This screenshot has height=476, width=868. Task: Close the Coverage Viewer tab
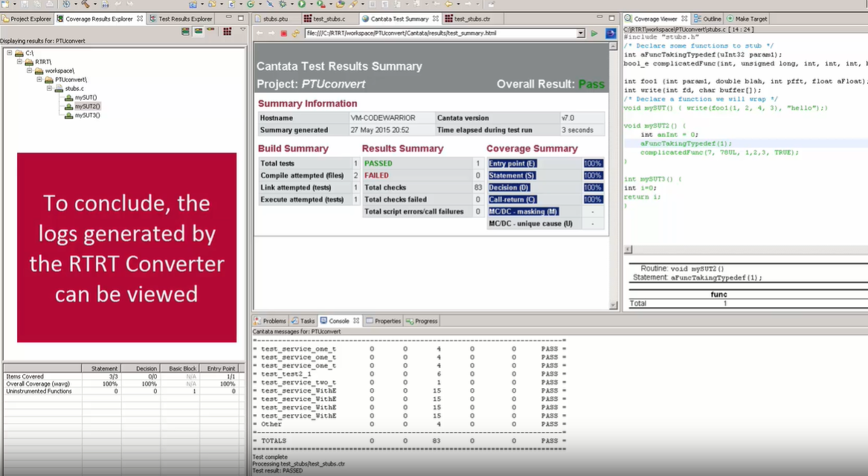tap(685, 19)
